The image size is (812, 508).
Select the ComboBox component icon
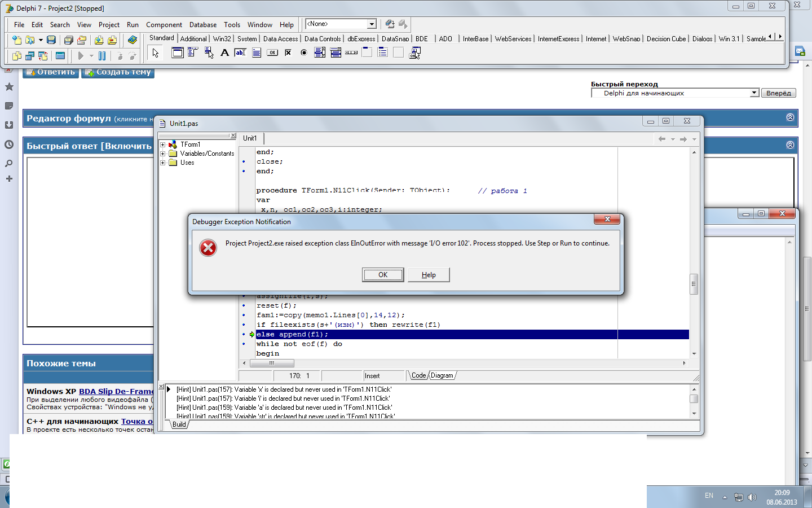336,52
